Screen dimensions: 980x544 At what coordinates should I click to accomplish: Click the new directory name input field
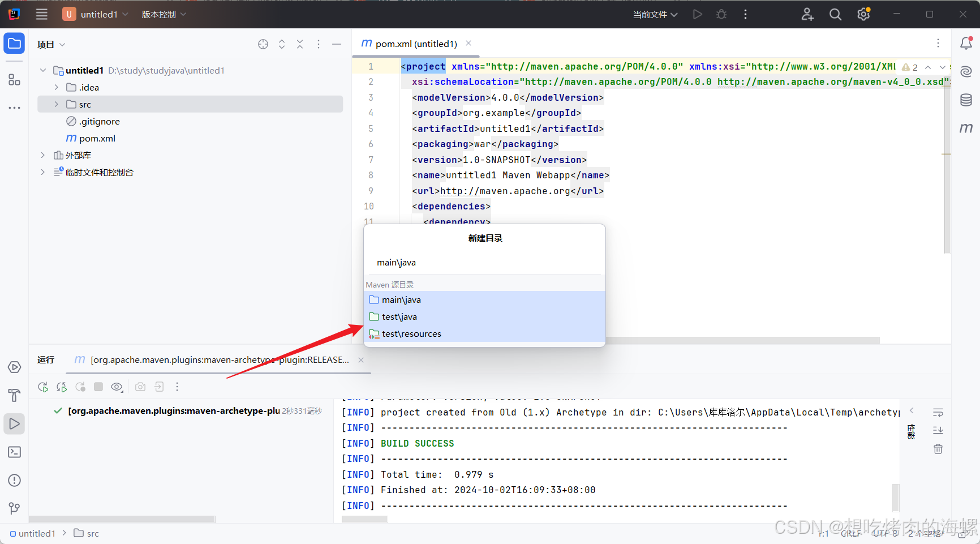point(484,262)
